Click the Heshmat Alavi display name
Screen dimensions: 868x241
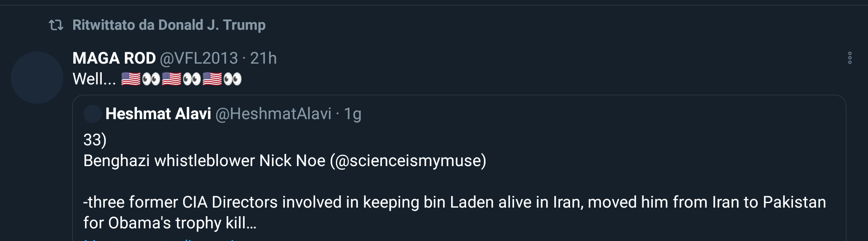tap(158, 114)
